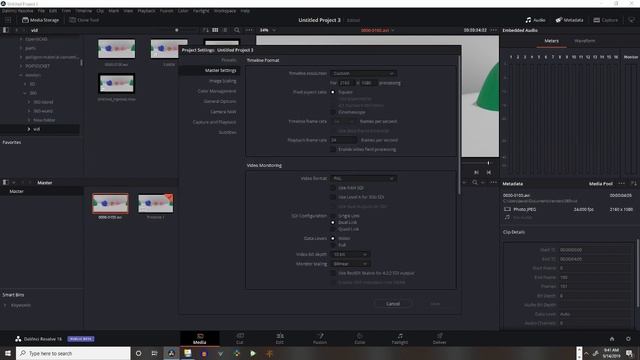
Task: Open Monitor scaling dropdown
Action: coord(349,264)
